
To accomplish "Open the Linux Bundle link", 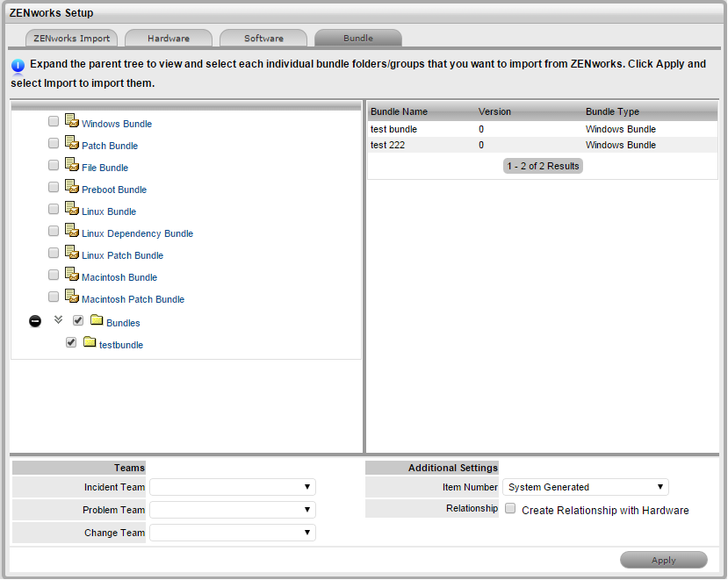I will pos(109,211).
